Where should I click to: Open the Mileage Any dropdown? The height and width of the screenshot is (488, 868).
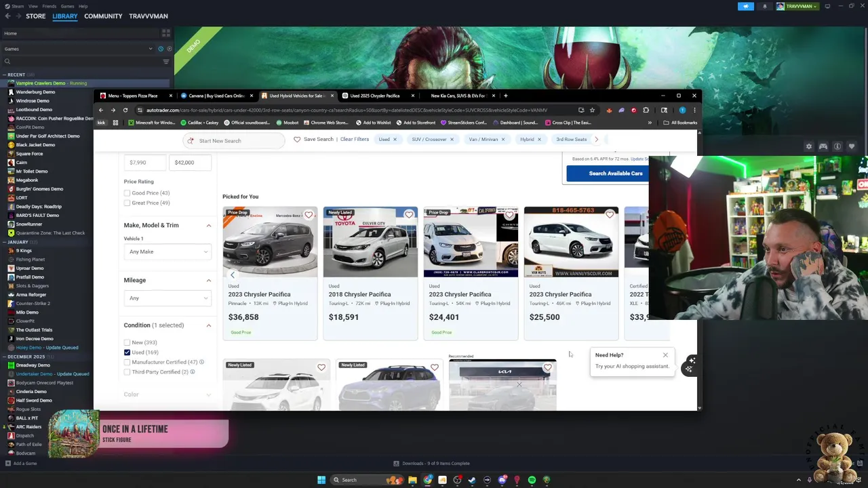click(167, 298)
